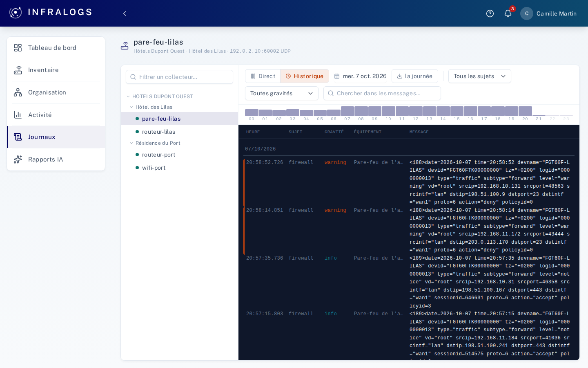Download la journée logs
Screen dimensions: 588x368
415,76
